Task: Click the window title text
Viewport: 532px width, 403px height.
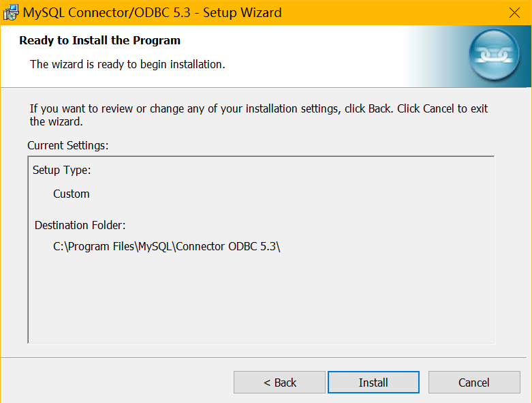Action: click(152, 12)
